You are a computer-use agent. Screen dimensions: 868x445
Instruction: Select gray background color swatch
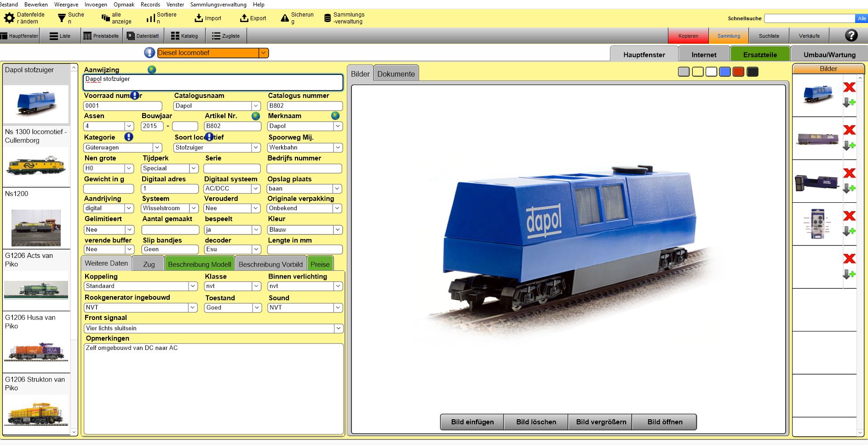[x=684, y=72]
